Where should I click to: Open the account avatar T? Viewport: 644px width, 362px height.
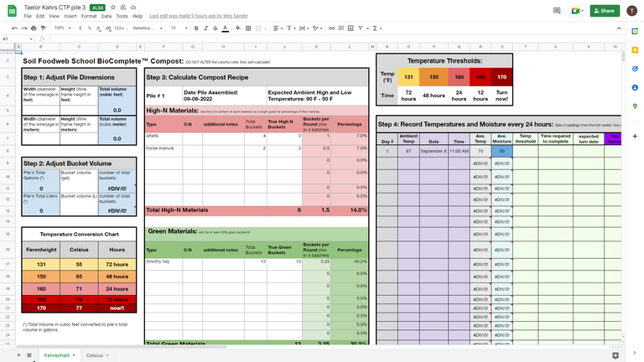pyautogui.click(x=631, y=11)
